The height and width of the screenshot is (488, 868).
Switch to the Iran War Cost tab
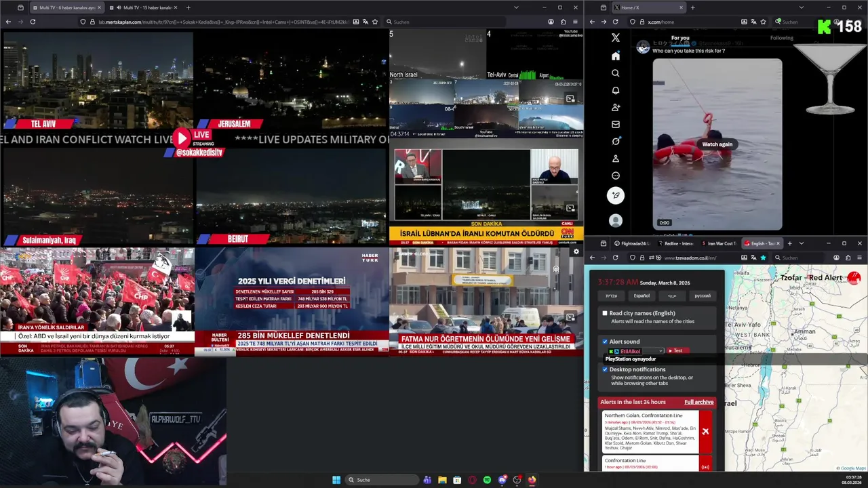tap(719, 243)
